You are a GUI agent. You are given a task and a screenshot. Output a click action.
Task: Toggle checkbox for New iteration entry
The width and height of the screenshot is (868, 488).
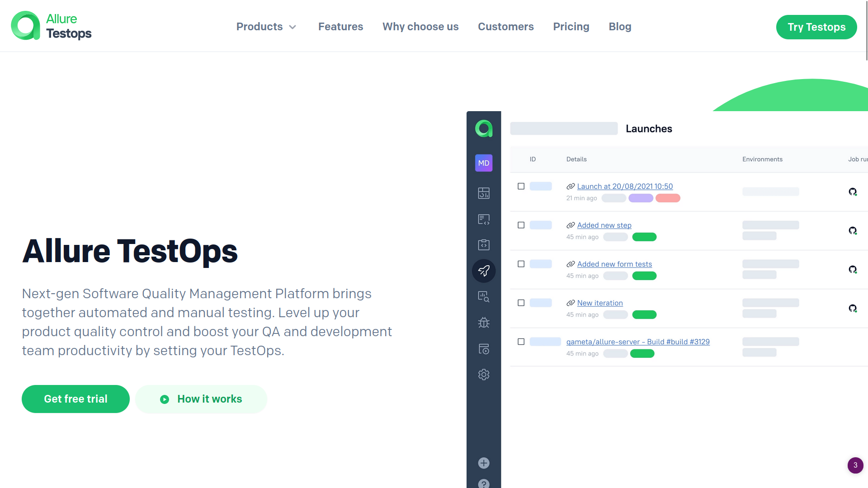(521, 303)
